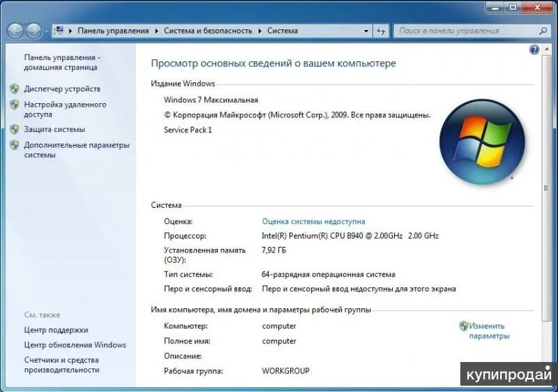This screenshot has height=392, width=558.
Task: Expand arrow before Панель управления breadcrumb
Action: pos(70,31)
